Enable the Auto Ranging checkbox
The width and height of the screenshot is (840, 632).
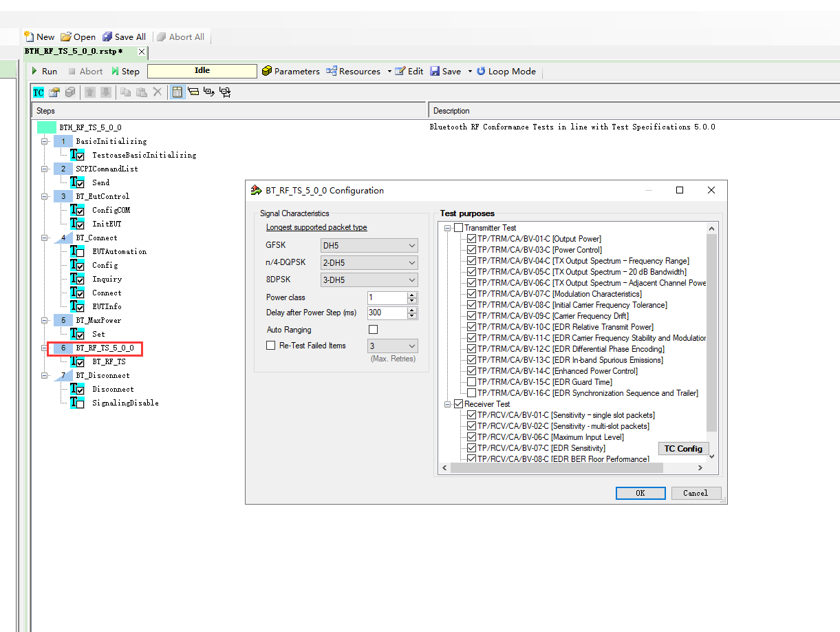point(374,330)
